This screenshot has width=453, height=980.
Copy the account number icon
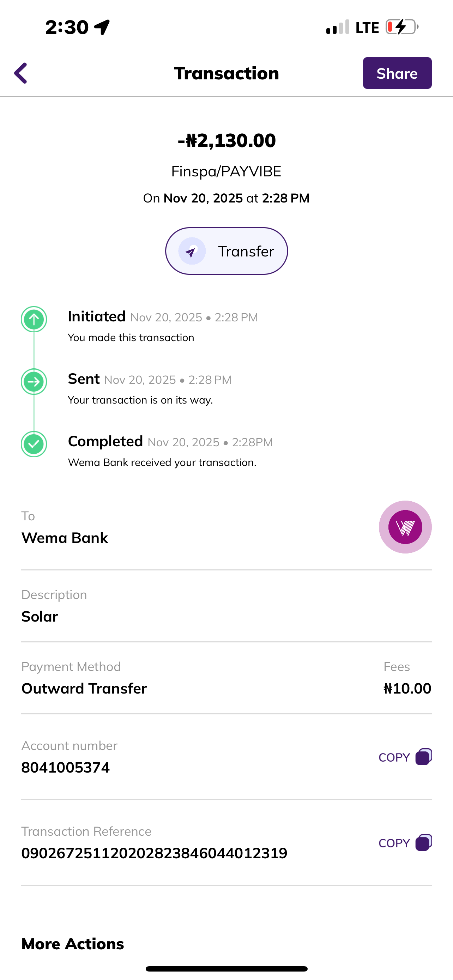pyautogui.click(x=423, y=757)
